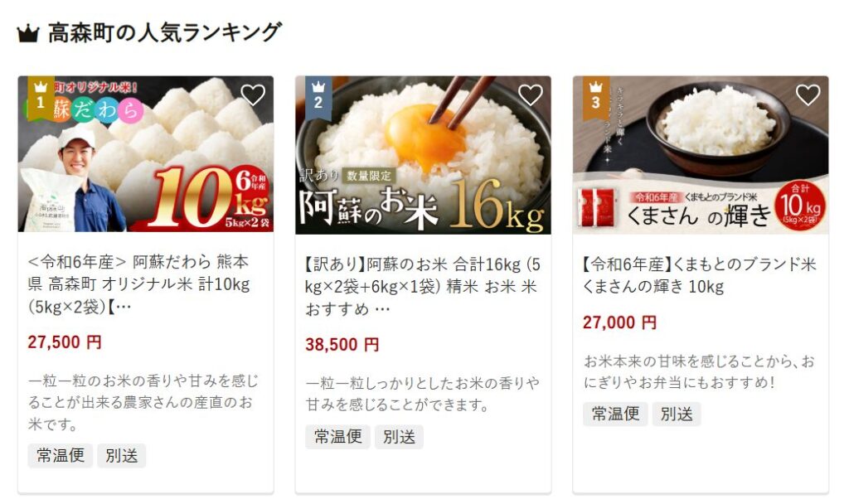Screen dimensions: 849x504
Task: Open the 【訳あり】阿蘇のお米 合計16kg title link
Action: (423, 286)
